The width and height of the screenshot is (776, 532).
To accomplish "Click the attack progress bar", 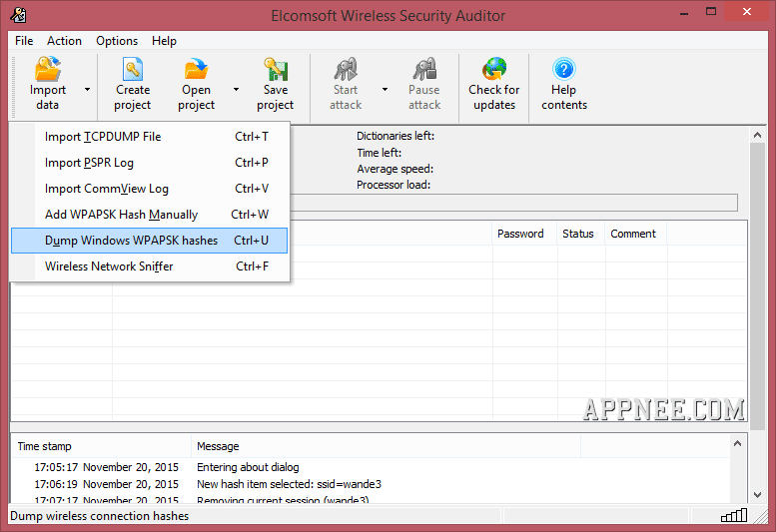I will [x=513, y=203].
